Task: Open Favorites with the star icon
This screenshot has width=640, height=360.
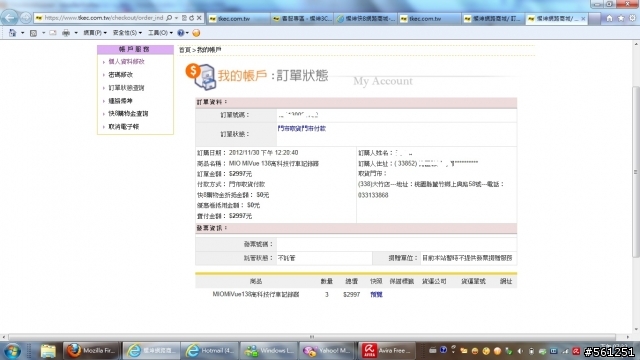Action: click(x=621, y=18)
